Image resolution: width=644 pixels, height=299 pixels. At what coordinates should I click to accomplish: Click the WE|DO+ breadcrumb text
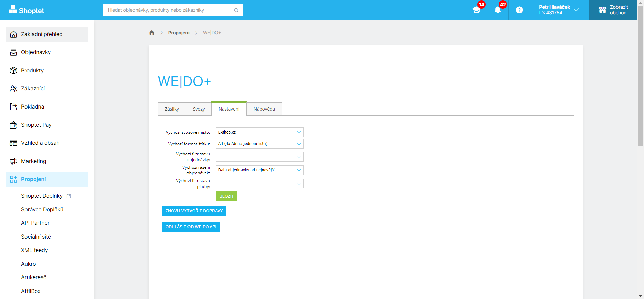212,33
